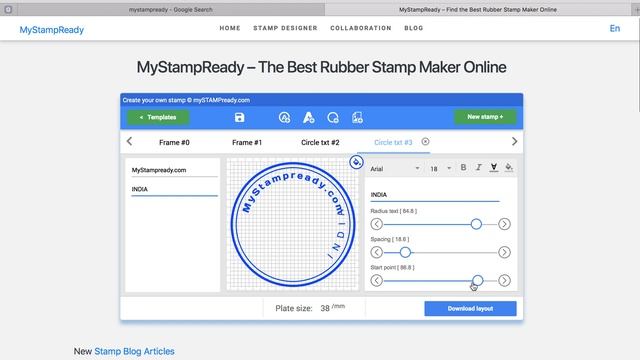The image size is (640, 360).
Task: Open HOME navigation link
Action: (230, 28)
